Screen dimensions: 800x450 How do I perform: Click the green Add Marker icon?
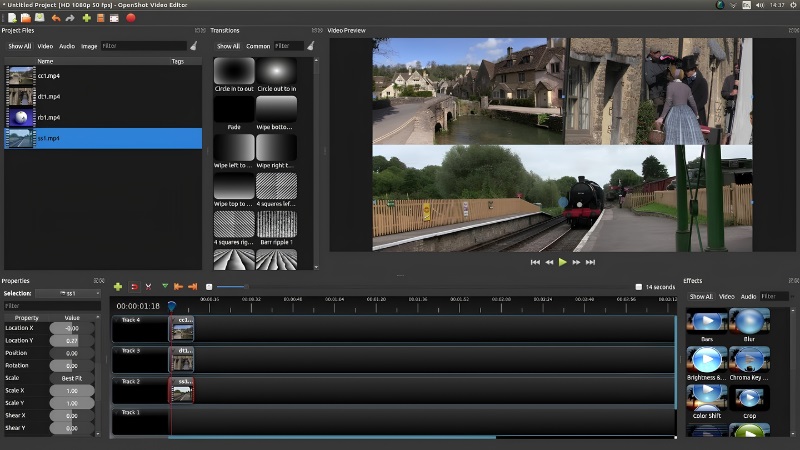165,286
